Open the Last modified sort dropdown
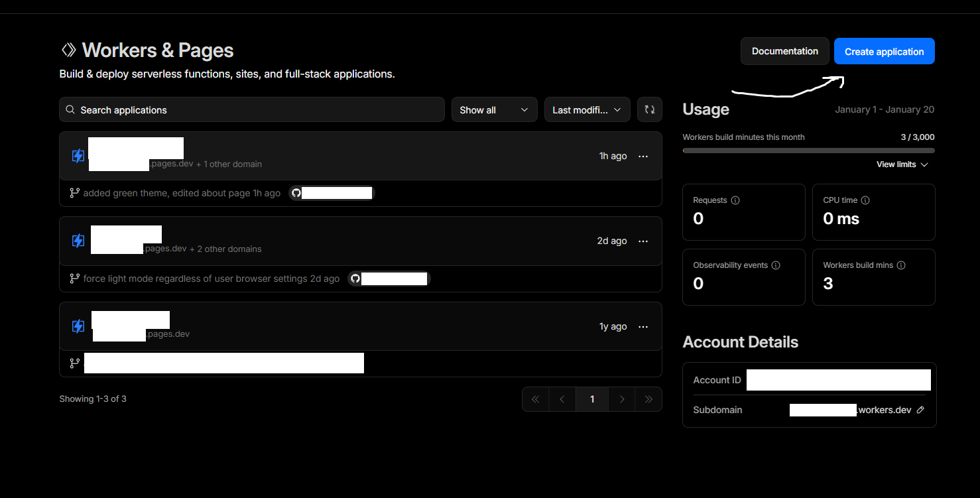 pyautogui.click(x=587, y=110)
